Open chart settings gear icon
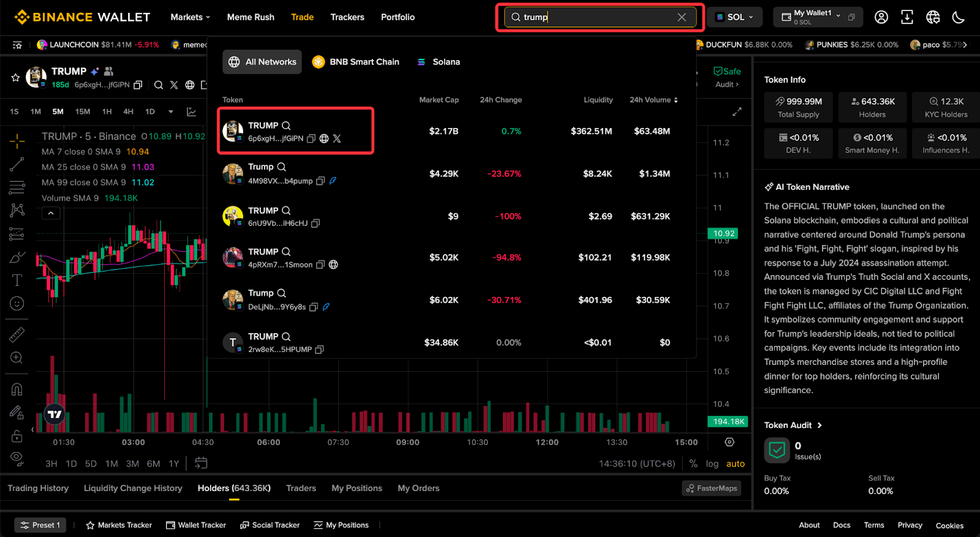Screen dimensions: 980x537 729,442
